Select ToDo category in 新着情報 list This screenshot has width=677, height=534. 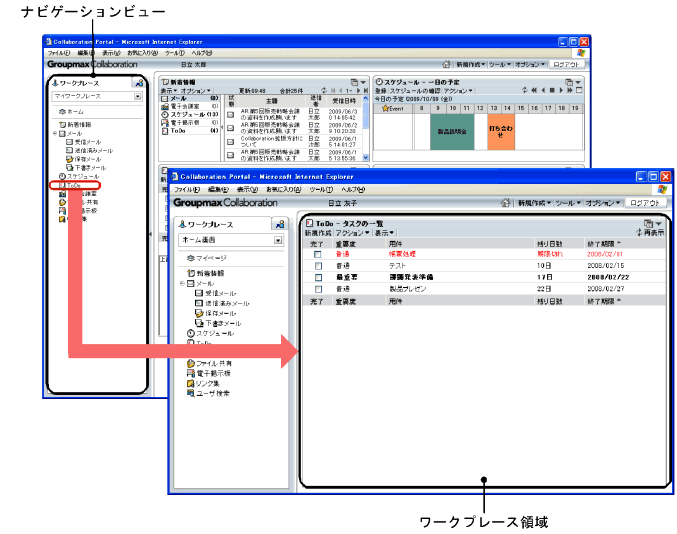(x=190, y=131)
